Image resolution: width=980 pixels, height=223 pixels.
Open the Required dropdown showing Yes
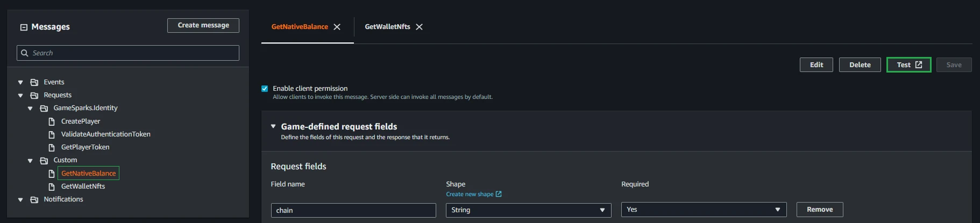[x=704, y=210]
